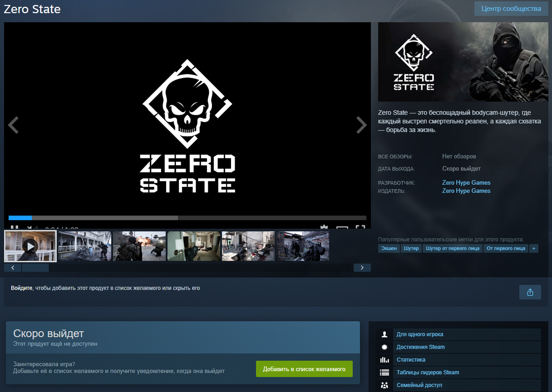Open publisher link Zero Hype Games
Screen dimensions: 552x392
point(466,191)
